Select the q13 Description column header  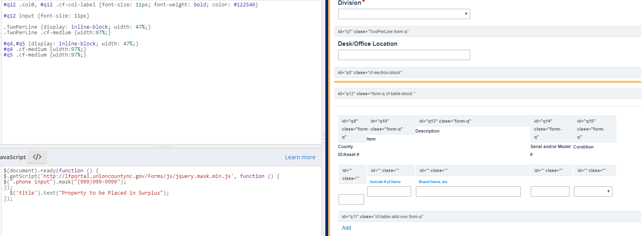[x=473, y=121]
